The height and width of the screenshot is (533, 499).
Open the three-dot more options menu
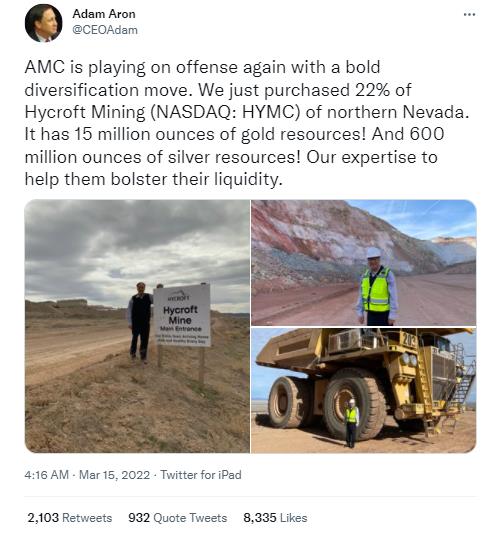point(469,15)
